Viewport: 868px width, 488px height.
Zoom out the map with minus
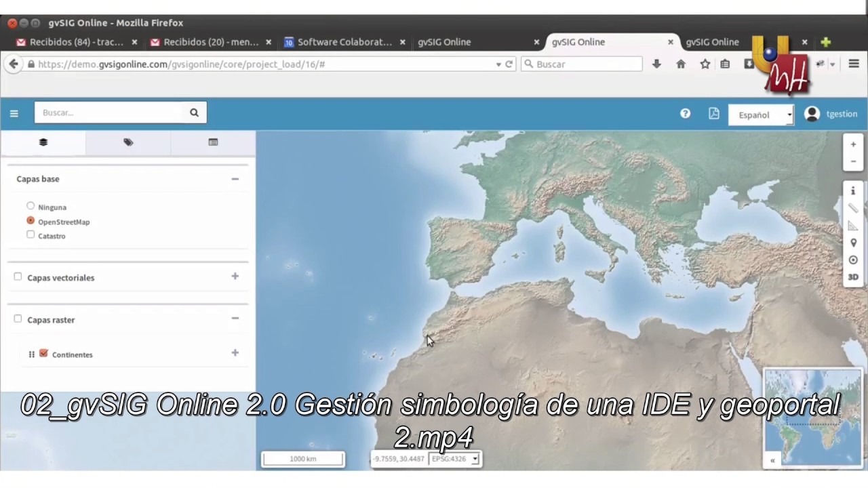click(853, 161)
